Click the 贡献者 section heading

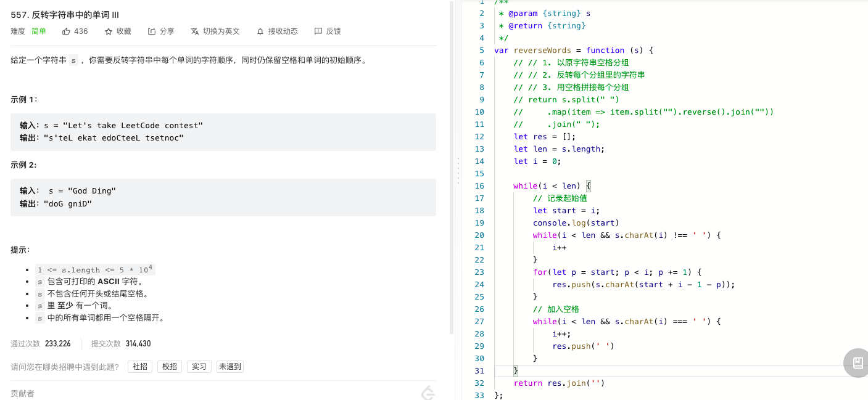click(22, 393)
